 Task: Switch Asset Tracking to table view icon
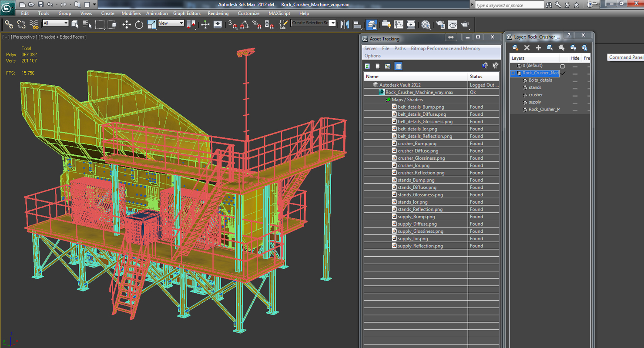click(398, 66)
